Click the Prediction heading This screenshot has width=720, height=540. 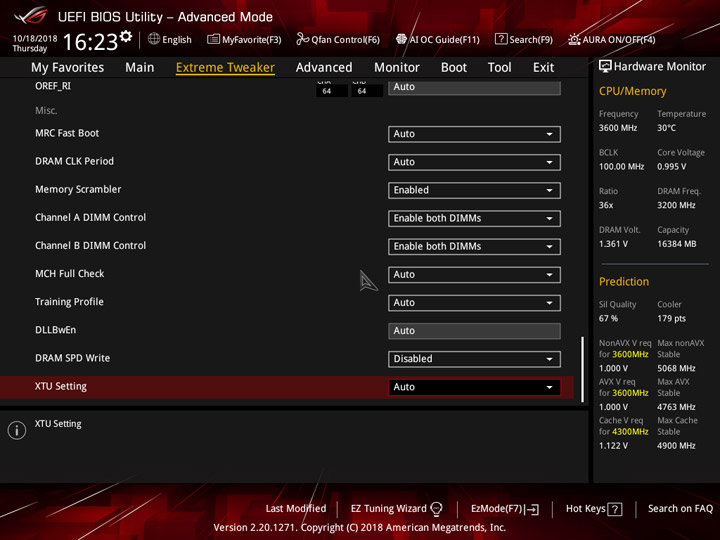(624, 281)
